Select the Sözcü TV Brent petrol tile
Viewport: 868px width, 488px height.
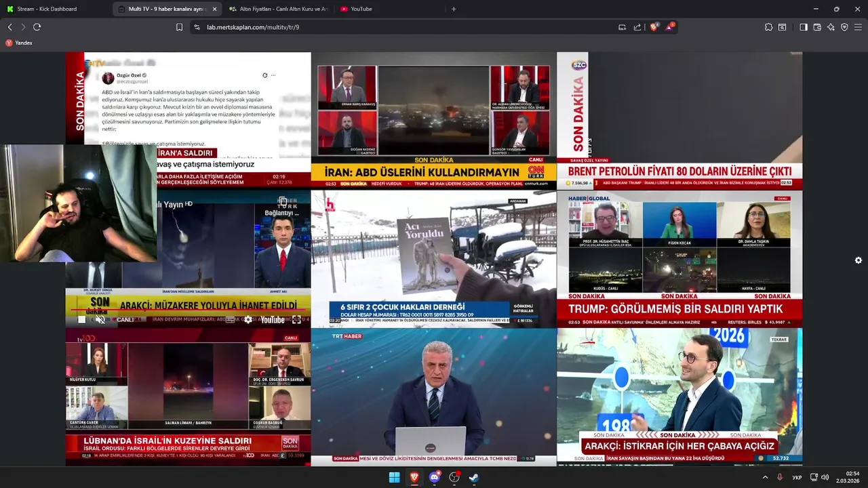tap(679, 120)
